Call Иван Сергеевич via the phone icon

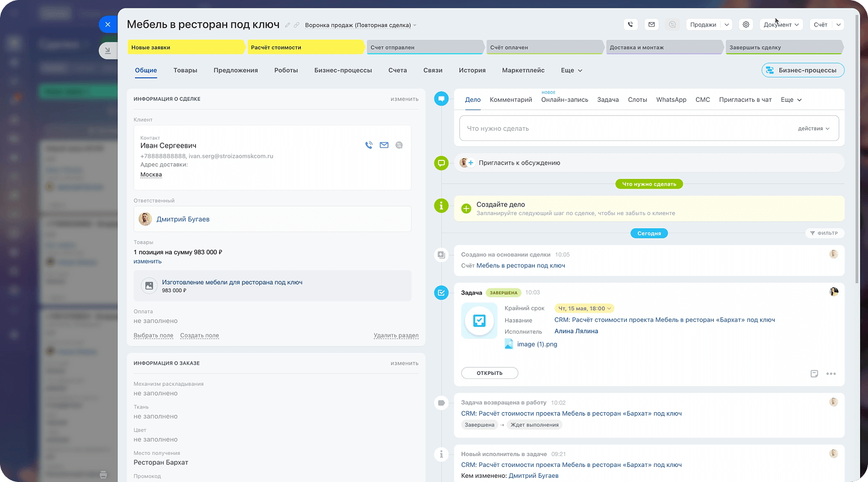[x=369, y=145]
